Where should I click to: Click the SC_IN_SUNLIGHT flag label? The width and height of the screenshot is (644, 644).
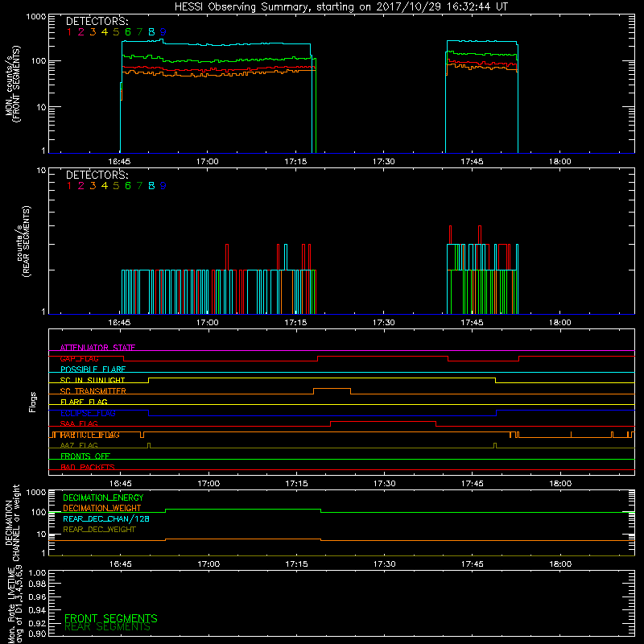coord(93,380)
